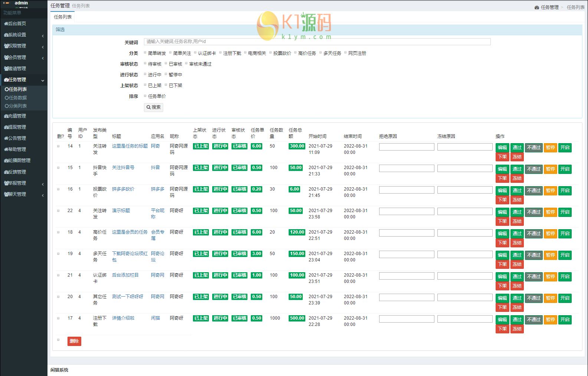Click the 轮播图管理 sidebar icon
Image resolution: width=588 pixels, height=376 pixels.
[x=6, y=161]
